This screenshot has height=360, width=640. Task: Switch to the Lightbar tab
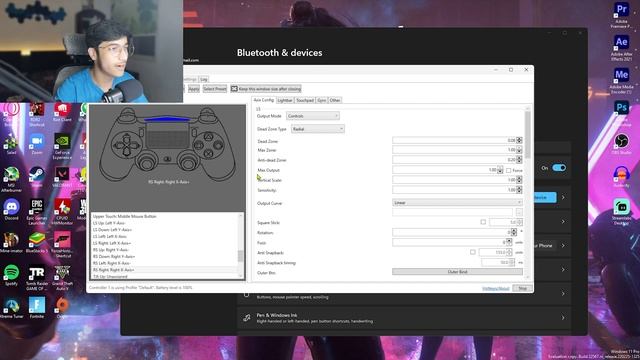(285, 100)
